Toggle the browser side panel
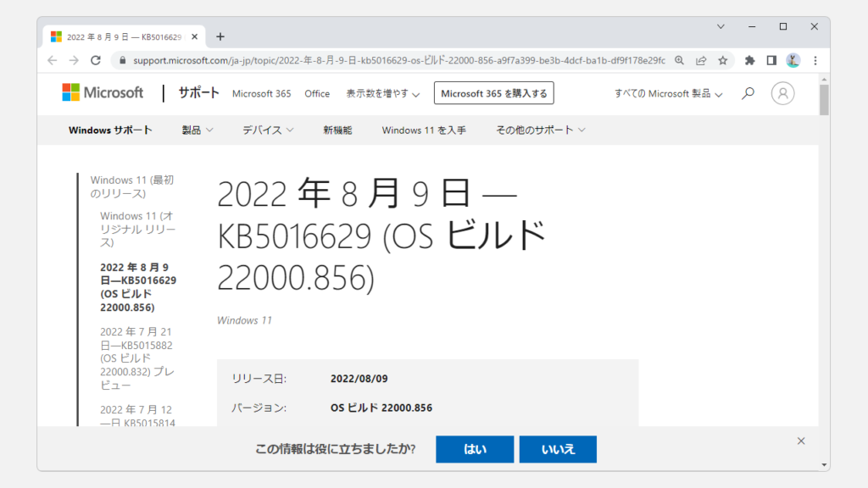Screen dimensions: 868x488 tap(771, 60)
